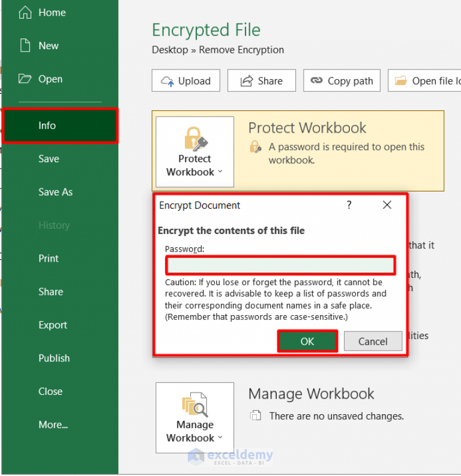
Task: Click the Copy path chain-link icon
Action: pyautogui.click(x=316, y=80)
